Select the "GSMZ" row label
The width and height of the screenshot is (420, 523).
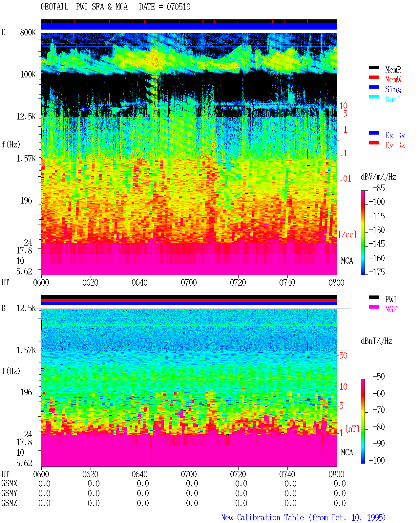point(9,503)
